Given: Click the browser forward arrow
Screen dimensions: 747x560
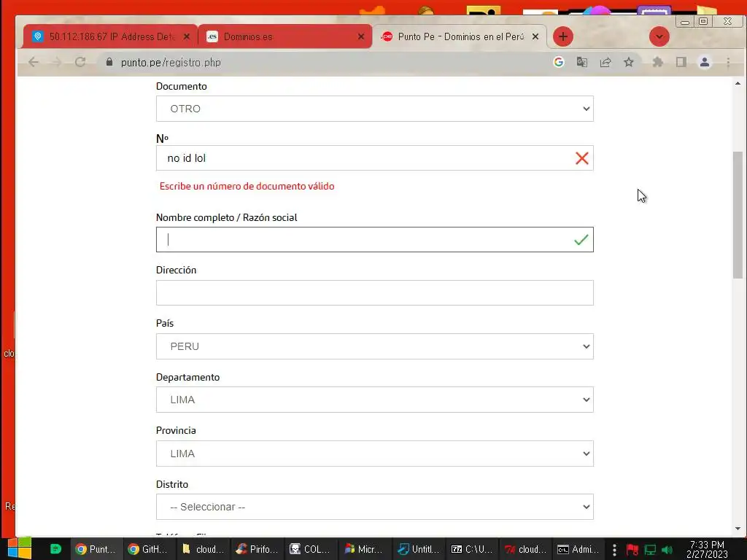Looking at the screenshot, I should [x=57, y=62].
